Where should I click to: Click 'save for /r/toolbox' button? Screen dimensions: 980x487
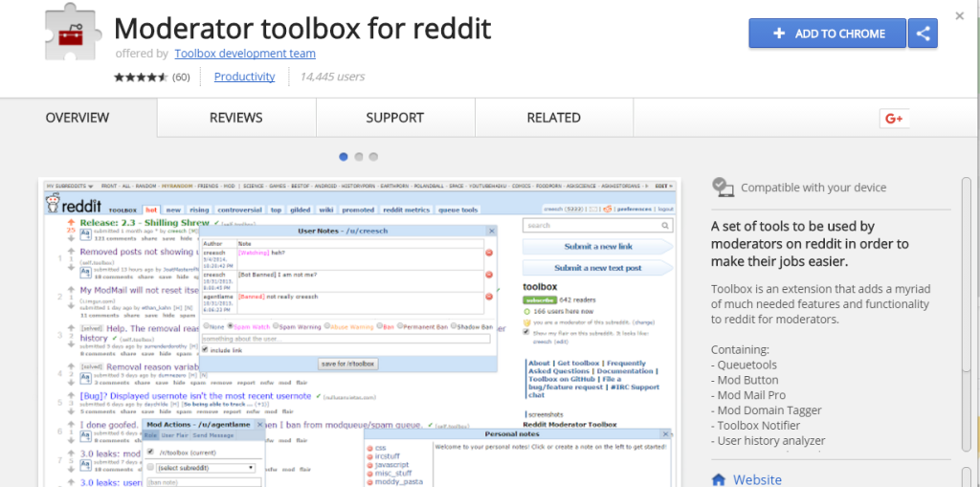348,364
